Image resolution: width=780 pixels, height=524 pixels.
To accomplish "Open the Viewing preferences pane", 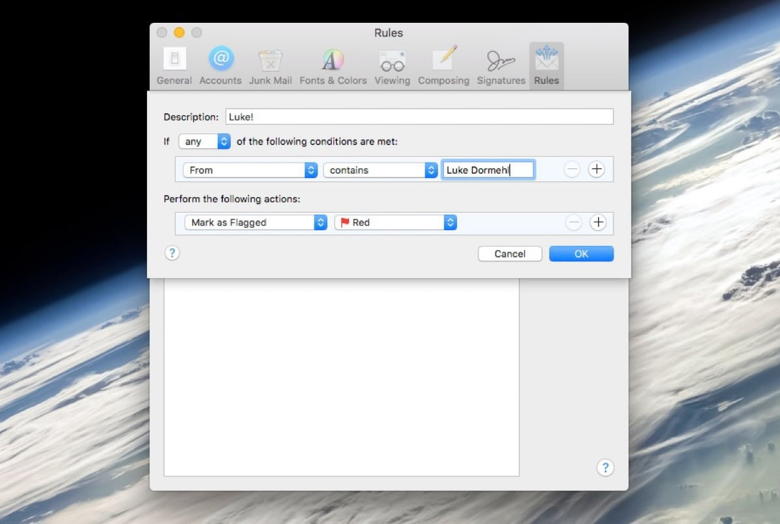I will pyautogui.click(x=392, y=66).
